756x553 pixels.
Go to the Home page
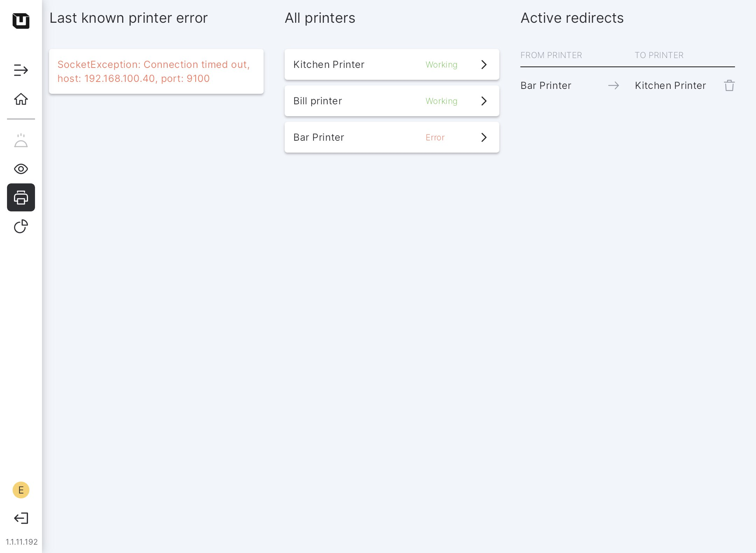pos(21,99)
